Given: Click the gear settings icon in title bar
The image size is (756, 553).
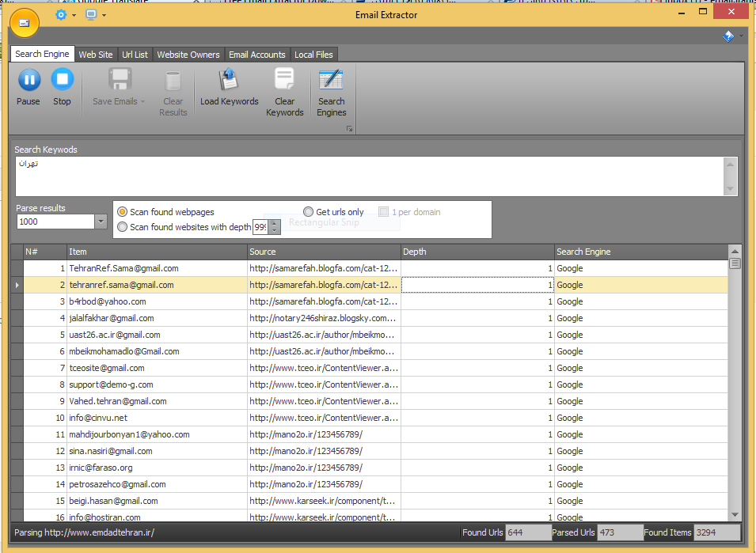Looking at the screenshot, I should coord(61,14).
